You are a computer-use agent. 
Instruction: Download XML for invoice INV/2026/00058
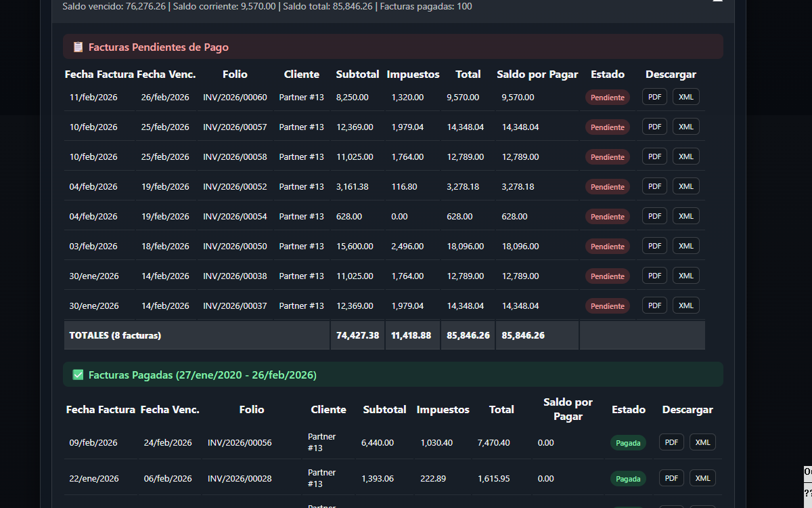pos(685,156)
